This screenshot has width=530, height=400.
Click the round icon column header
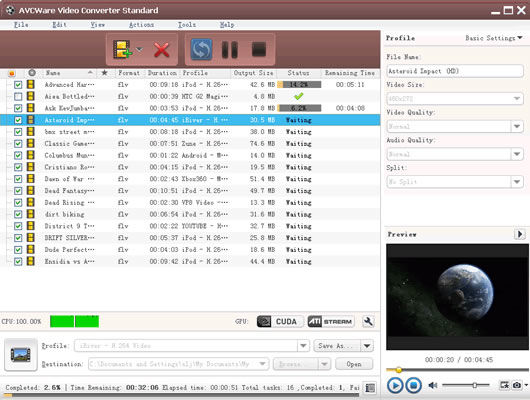pos(32,73)
